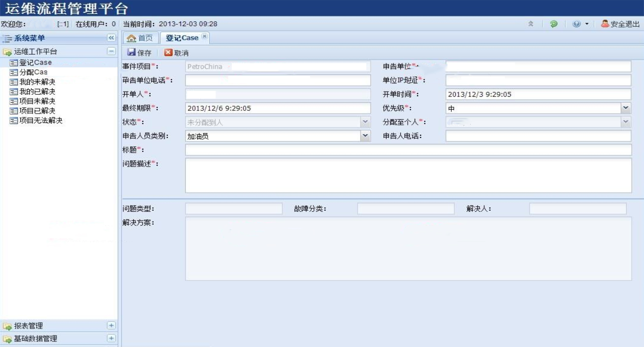Click the 问题类型 field

click(233, 209)
